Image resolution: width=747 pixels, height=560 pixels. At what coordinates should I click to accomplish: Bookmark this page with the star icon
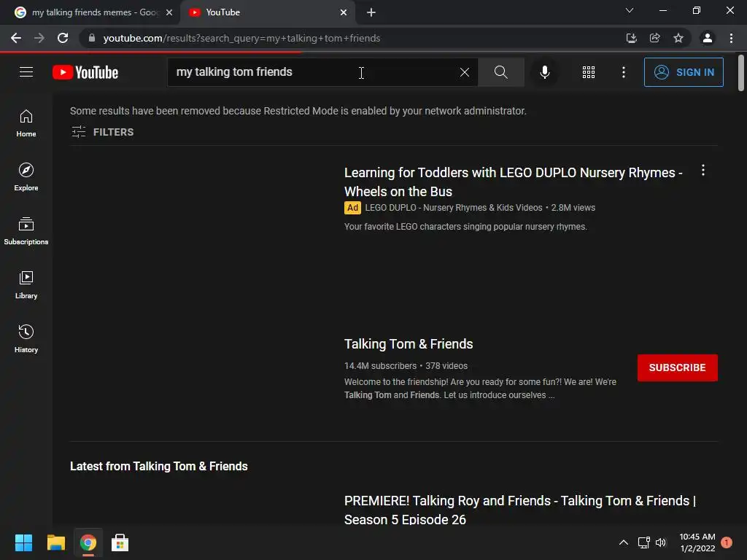point(678,38)
